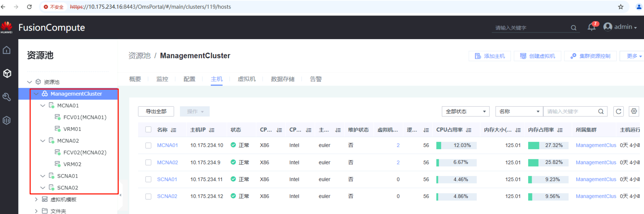Open table column settings gear icon
The width and height of the screenshot is (644, 214).
click(x=634, y=111)
